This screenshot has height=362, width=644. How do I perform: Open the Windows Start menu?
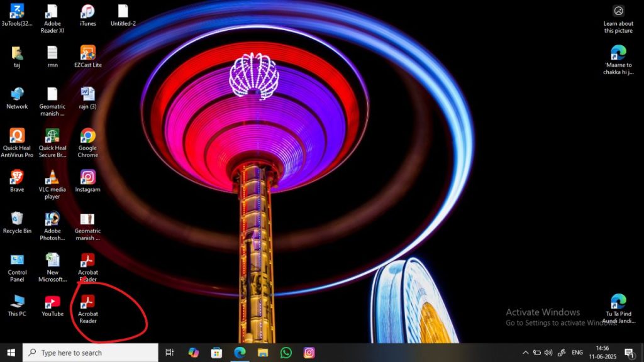tap(11, 353)
